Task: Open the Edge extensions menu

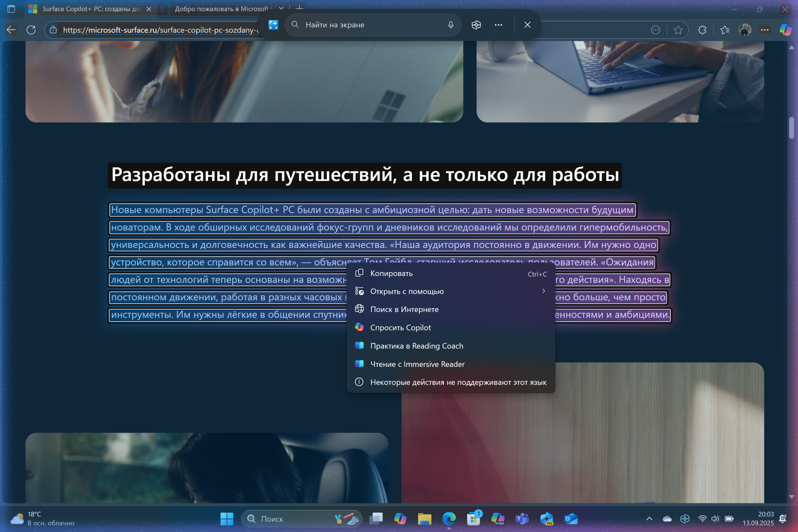Action: tap(702, 30)
